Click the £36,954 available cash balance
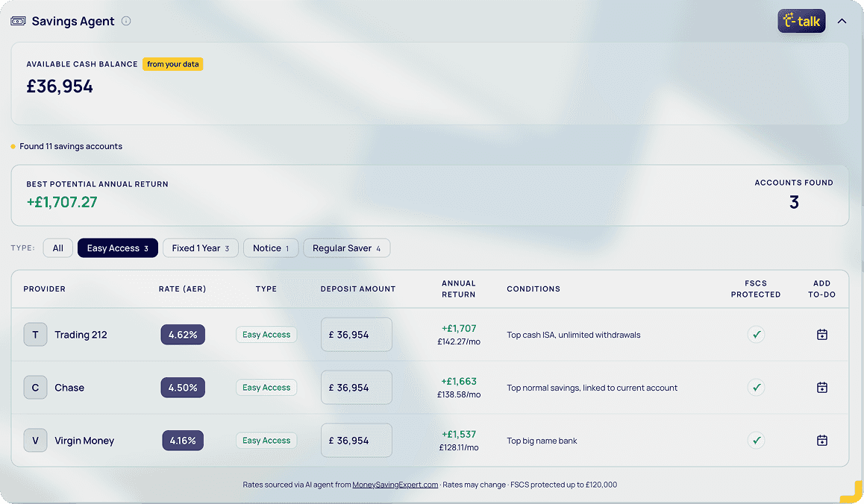 tap(60, 86)
